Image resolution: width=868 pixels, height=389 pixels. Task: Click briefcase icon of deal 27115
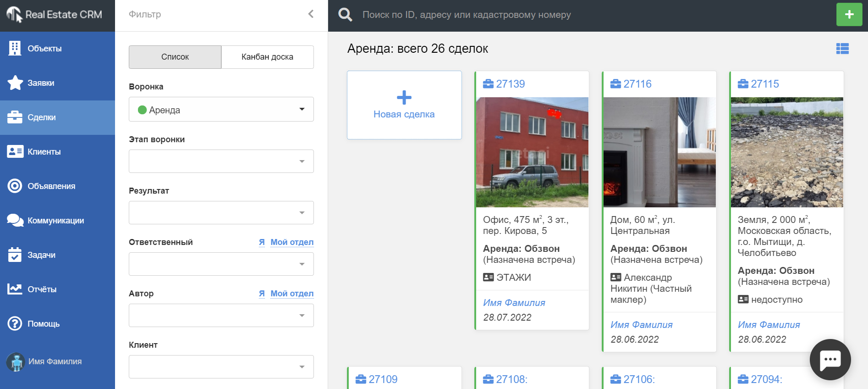click(x=743, y=84)
